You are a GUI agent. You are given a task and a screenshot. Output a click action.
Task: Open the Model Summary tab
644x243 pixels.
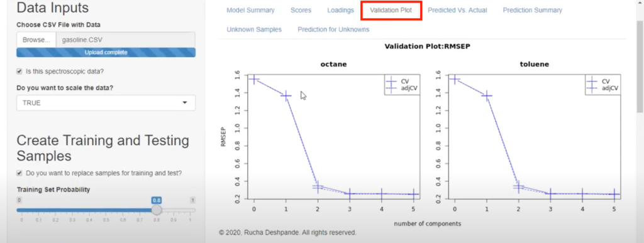click(x=250, y=10)
